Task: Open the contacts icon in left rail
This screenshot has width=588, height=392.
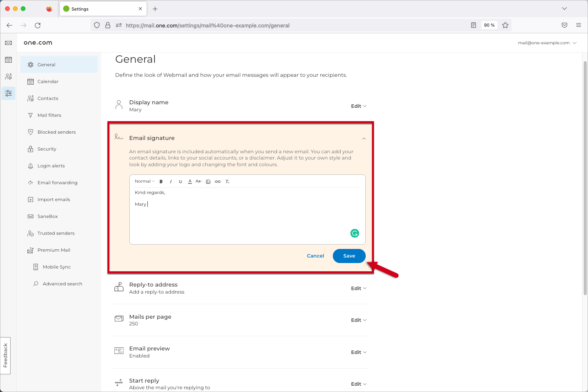Action: (8, 76)
